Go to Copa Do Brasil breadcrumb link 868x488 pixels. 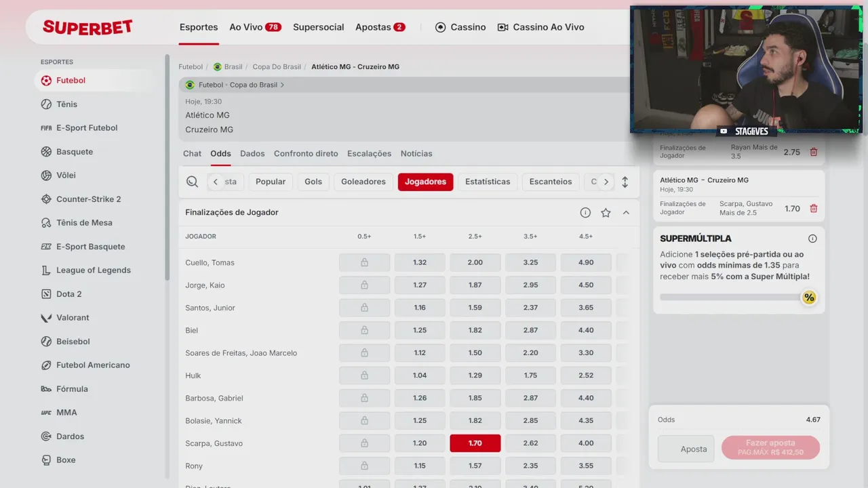point(277,67)
